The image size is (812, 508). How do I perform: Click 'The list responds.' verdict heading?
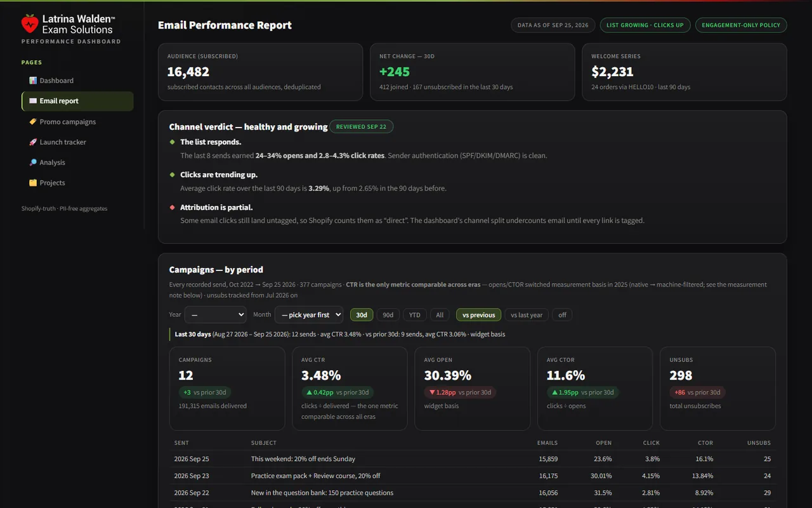tap(211, 142)
